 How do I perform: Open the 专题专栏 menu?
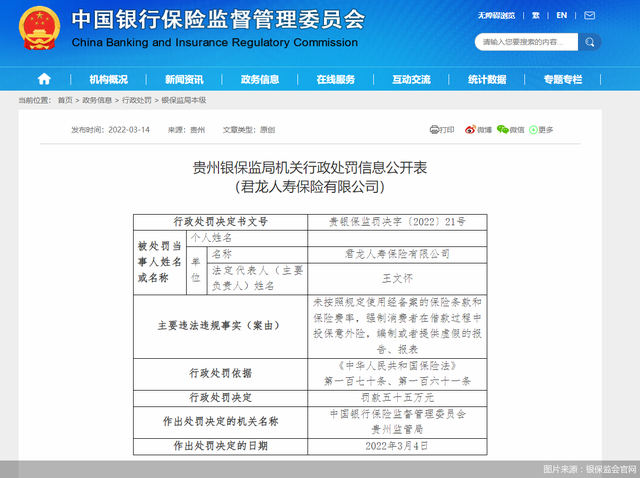pos(563,79)
